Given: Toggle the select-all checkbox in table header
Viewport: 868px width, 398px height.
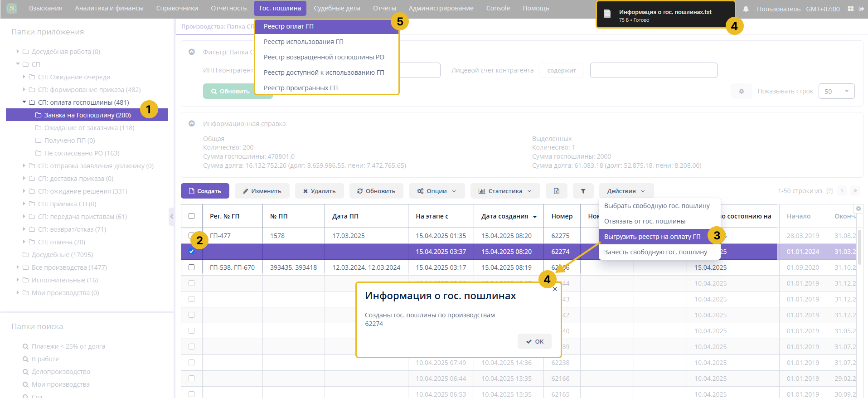Looking at the screenshot, I should (191, 216).
